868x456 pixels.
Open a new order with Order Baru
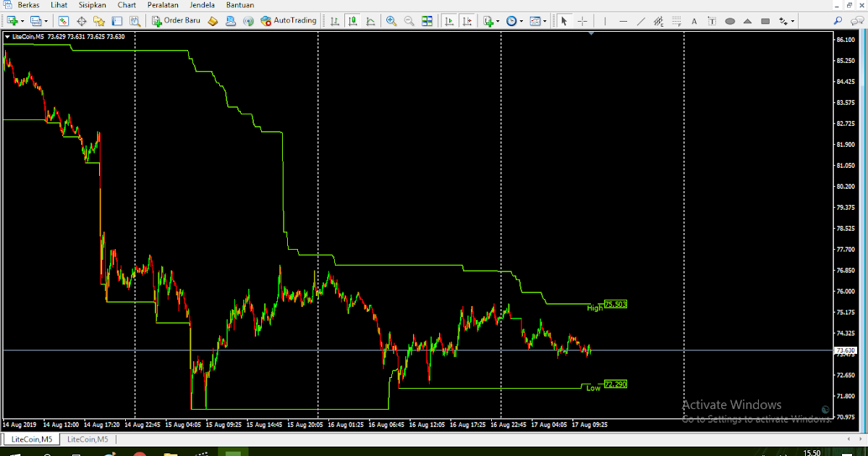[176, 20]
